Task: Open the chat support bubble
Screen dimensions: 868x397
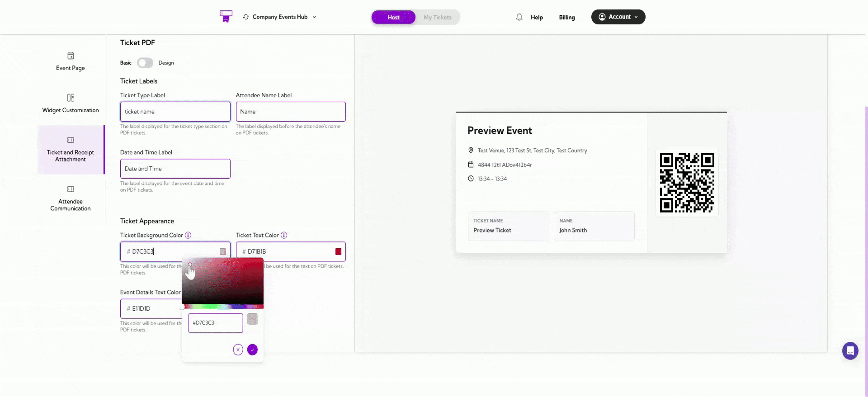Action: (850, 351)
